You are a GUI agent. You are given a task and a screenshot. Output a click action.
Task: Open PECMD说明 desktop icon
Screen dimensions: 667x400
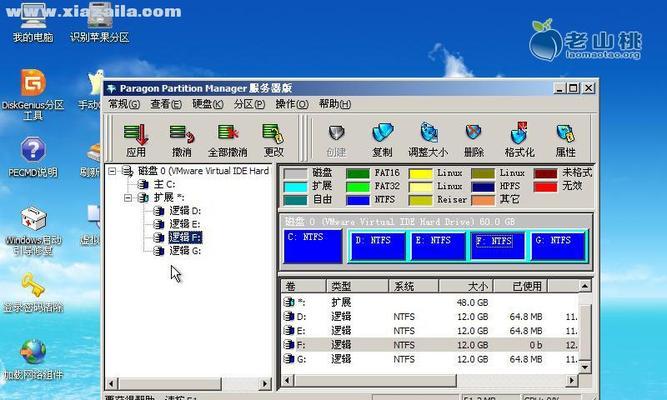pyautogui.click(x=33, y=157)
